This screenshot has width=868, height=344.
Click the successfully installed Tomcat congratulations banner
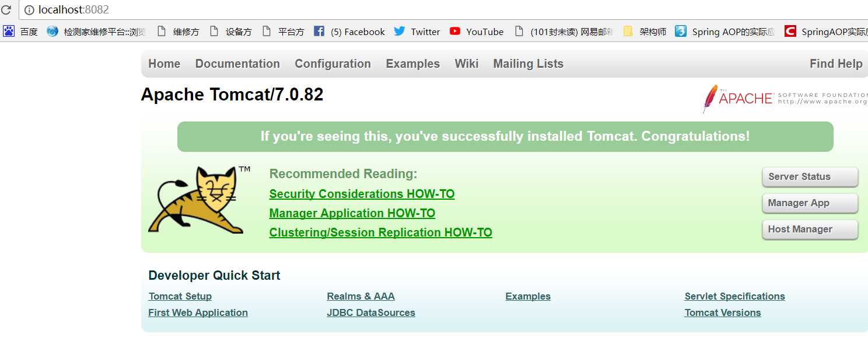click(505, 137)
